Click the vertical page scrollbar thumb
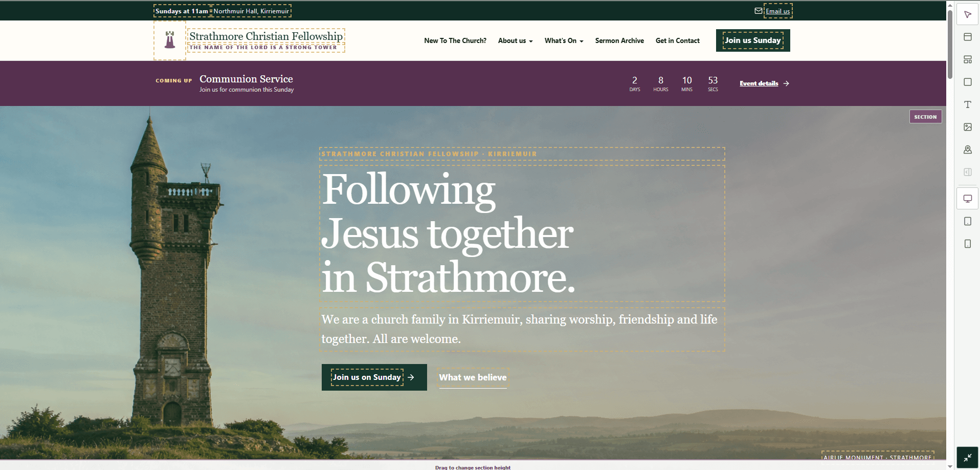The height and width of the screenshot is (470, 980). click(950, 44)
